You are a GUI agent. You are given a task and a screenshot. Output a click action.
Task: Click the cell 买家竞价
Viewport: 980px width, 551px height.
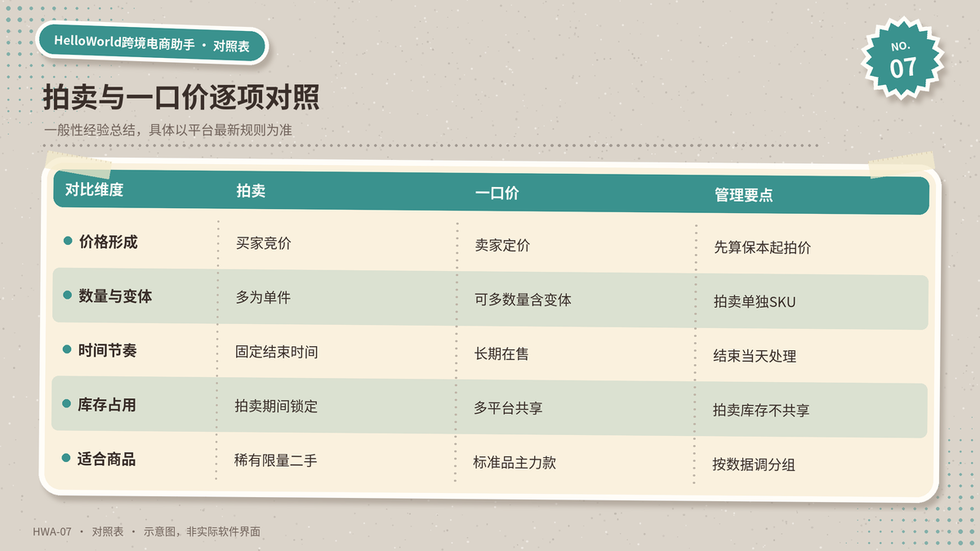263,242
